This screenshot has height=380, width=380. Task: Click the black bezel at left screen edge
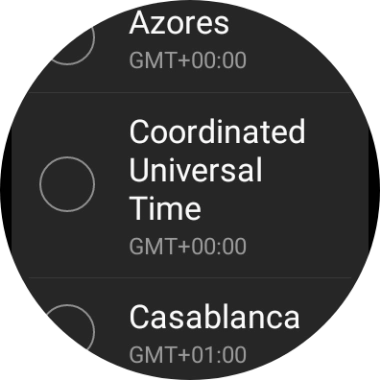pyautogui.click(x=3, y=190)
